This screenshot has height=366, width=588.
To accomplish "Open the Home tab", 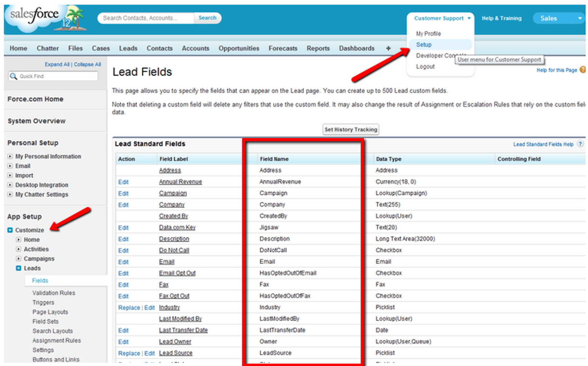I will (18, 48).
